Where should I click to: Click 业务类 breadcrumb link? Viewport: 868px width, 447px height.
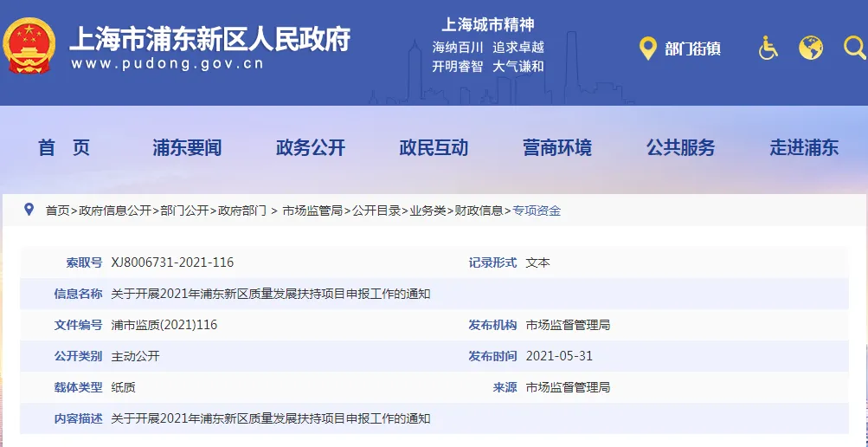coord(428,211)
